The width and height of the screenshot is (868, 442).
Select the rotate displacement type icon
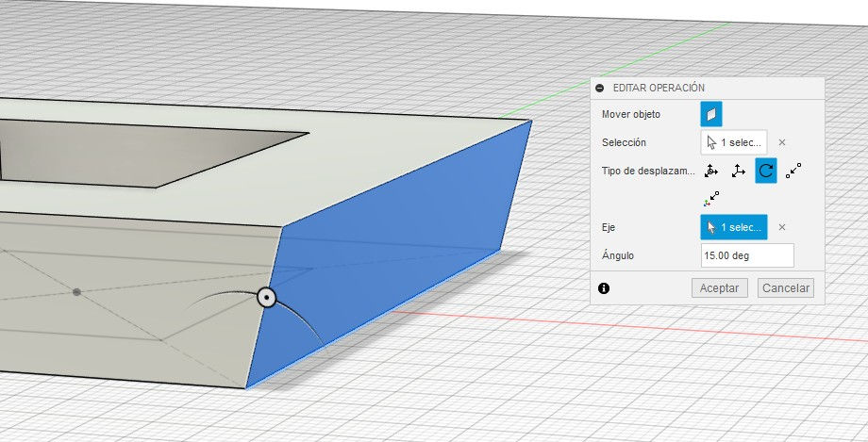point(766,171)
